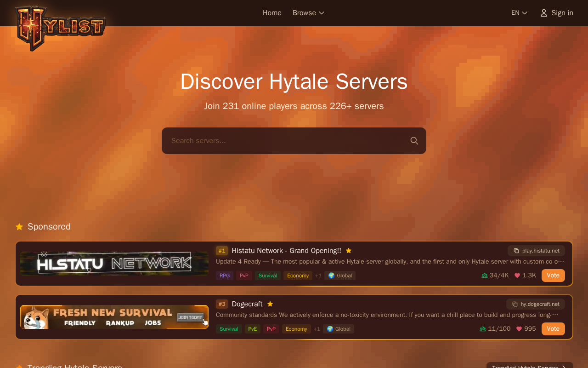Click the #3 rank badge

(x=222, y=304)
